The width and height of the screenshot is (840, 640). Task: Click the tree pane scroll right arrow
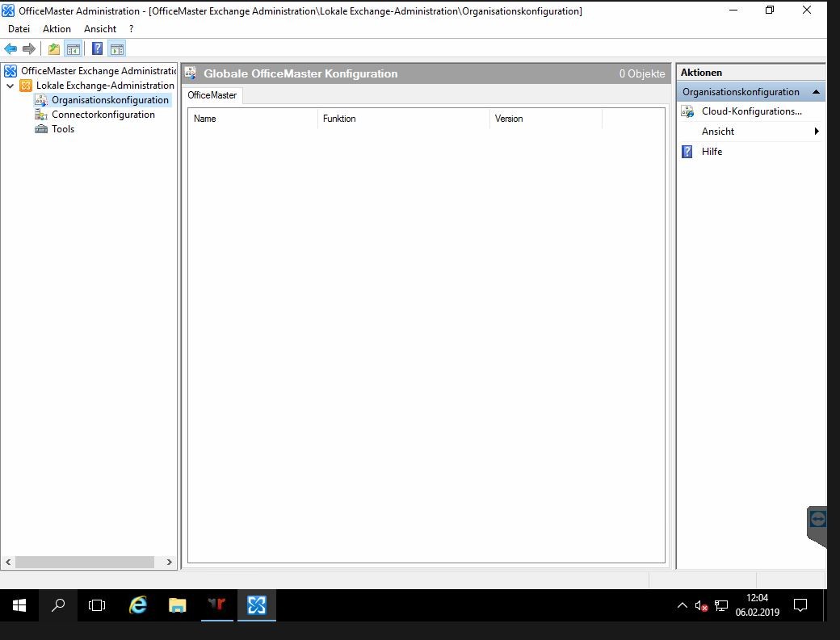pos(170,562)
